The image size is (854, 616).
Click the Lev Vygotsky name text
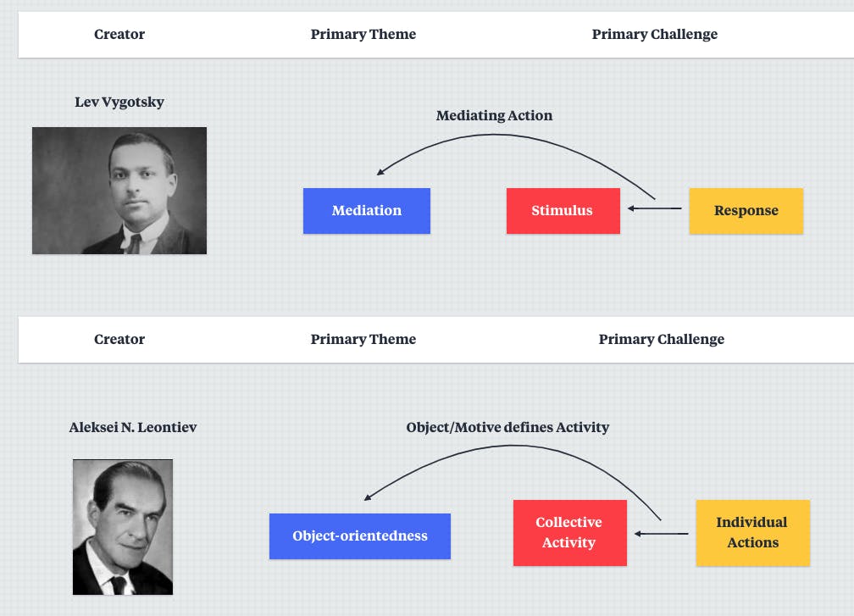119,102
